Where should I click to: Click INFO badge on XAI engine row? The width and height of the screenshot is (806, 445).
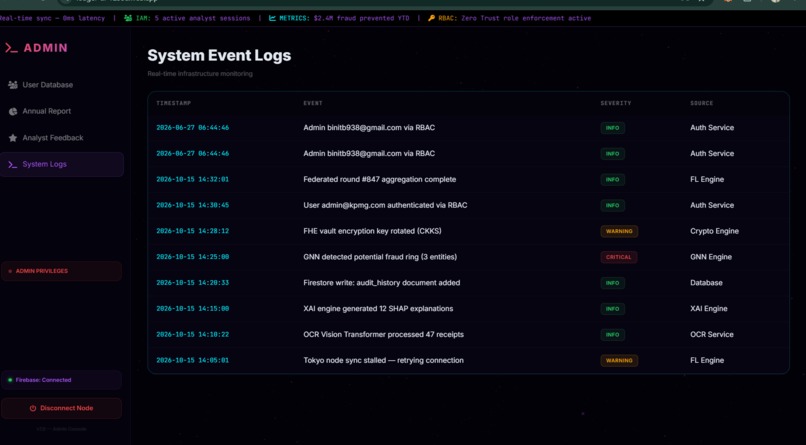613,309
